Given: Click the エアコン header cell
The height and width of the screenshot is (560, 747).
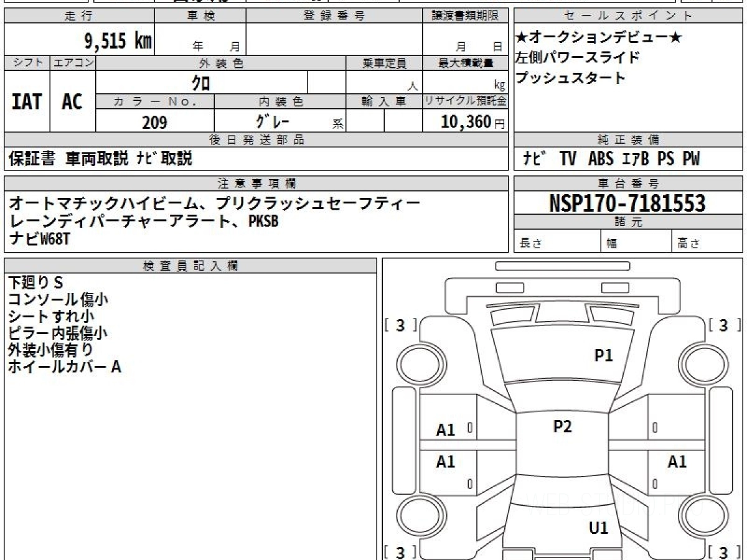Looking at the screenshot, I should (x=73, y=63).
